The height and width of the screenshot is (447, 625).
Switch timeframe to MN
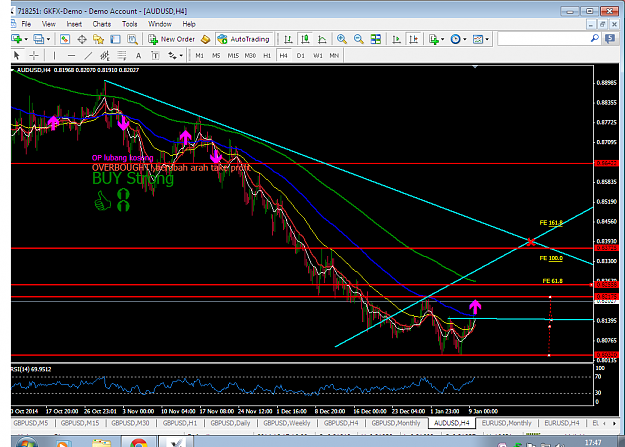coord(334,55)
